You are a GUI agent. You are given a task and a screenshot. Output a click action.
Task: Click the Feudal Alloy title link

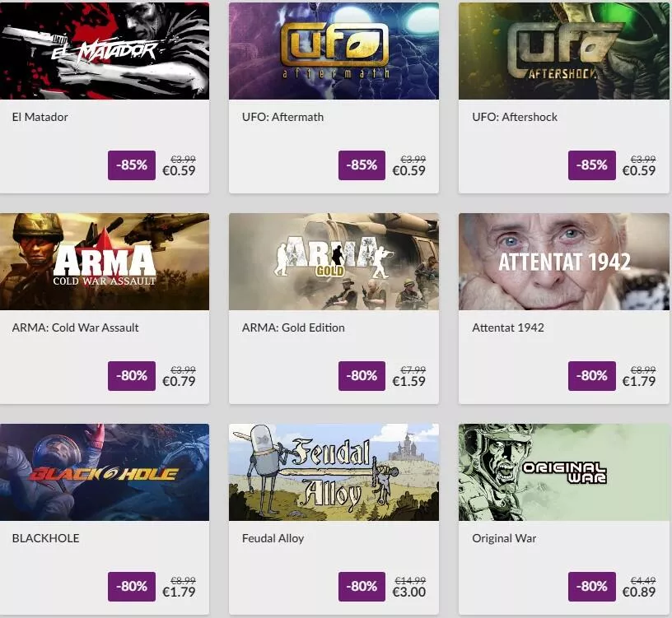[273, 538]
